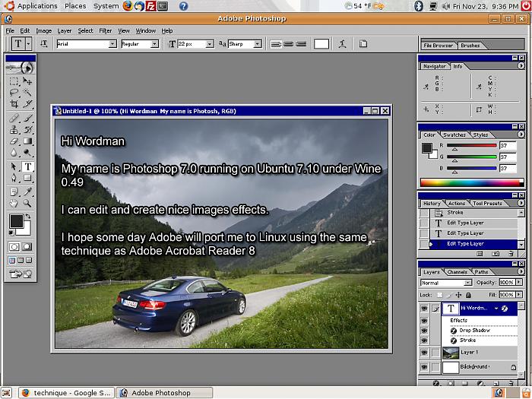Toggle visibility of Layer 1
The width and height of the screenshot is (532, 399).
pos(424,353)
